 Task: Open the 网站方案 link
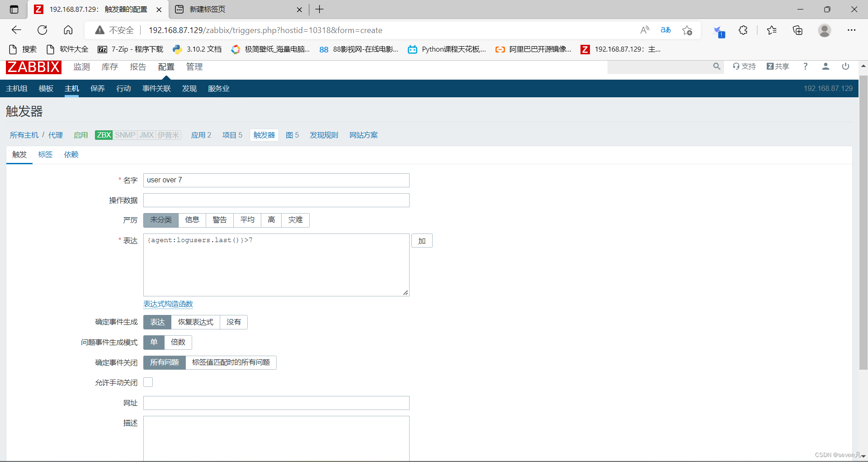point(364,135)
